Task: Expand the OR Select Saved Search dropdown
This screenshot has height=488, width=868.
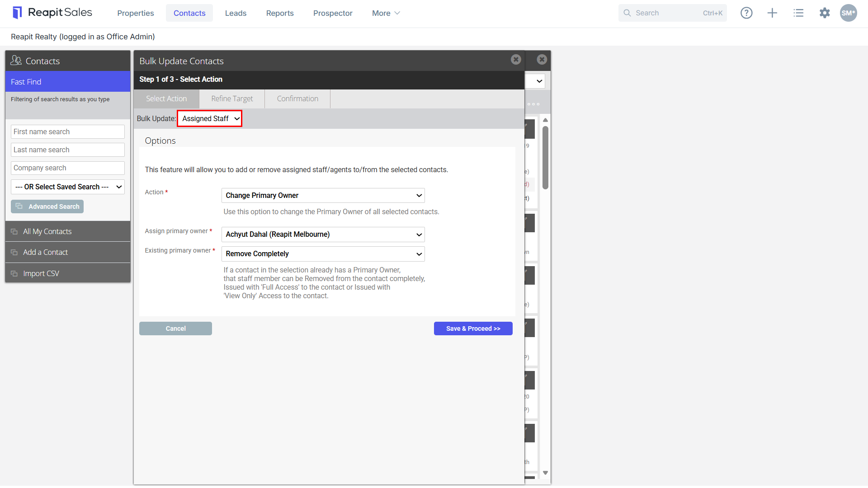Action: pos(68,187)
